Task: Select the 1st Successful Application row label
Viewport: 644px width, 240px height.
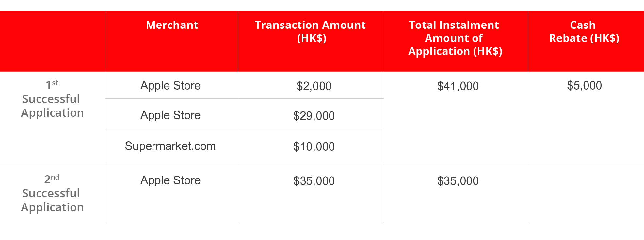Action: tap(52, 99)
